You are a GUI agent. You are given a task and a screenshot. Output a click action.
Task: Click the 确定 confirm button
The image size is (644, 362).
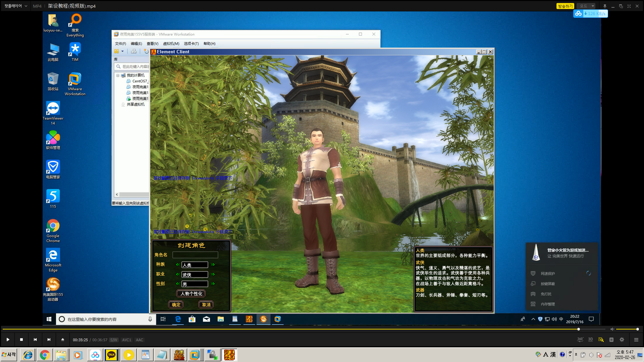click(x=176, y=305)
